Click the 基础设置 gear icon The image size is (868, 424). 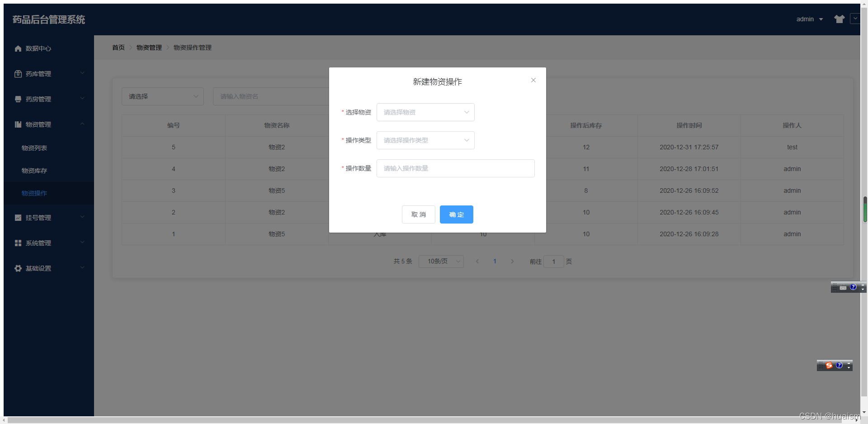[18, 268]
